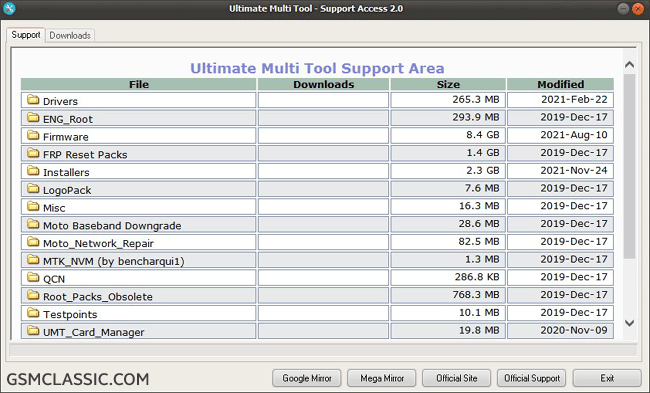
Task: Switch to the Support tab
Action: [26, 35]
